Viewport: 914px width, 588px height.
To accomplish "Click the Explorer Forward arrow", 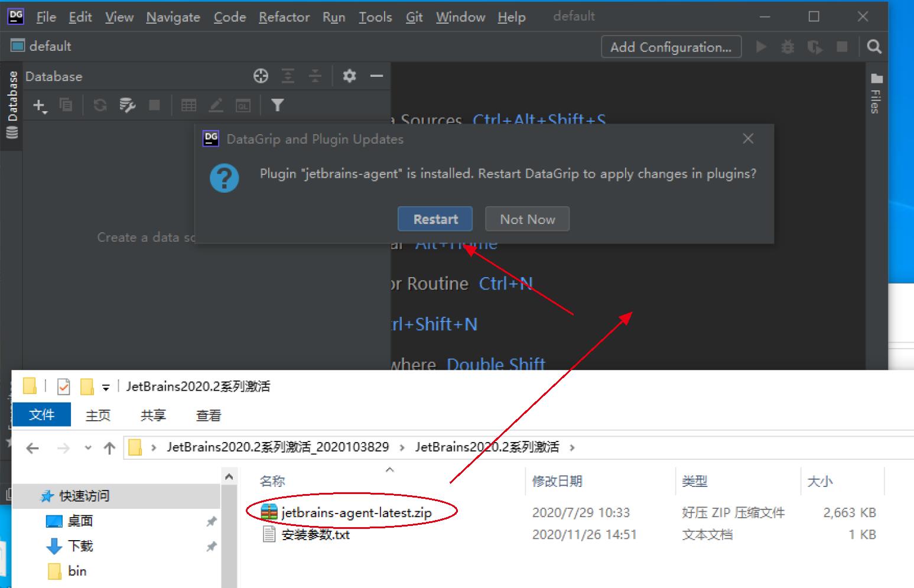I will point(63,448).
